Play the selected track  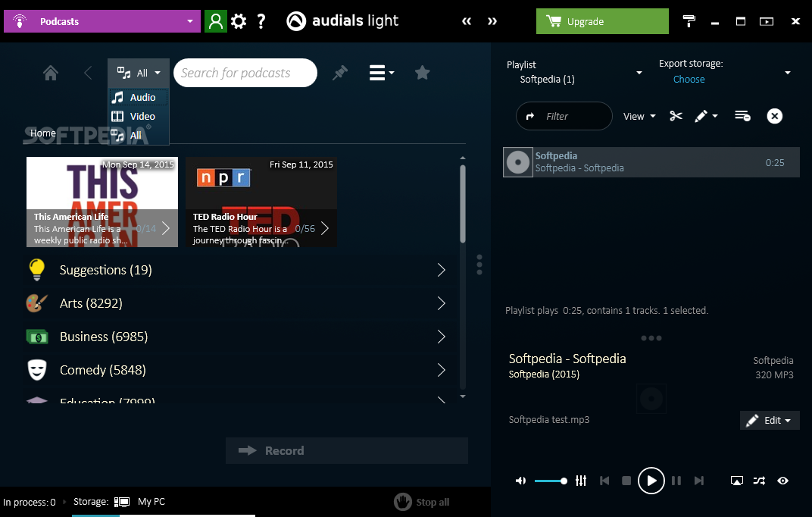click(x=651, y=481)
